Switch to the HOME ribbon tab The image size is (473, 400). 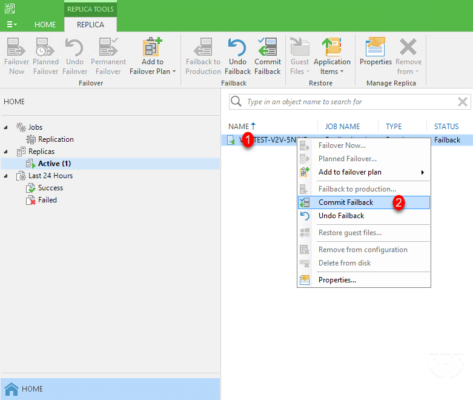click(x=45, y=25)
